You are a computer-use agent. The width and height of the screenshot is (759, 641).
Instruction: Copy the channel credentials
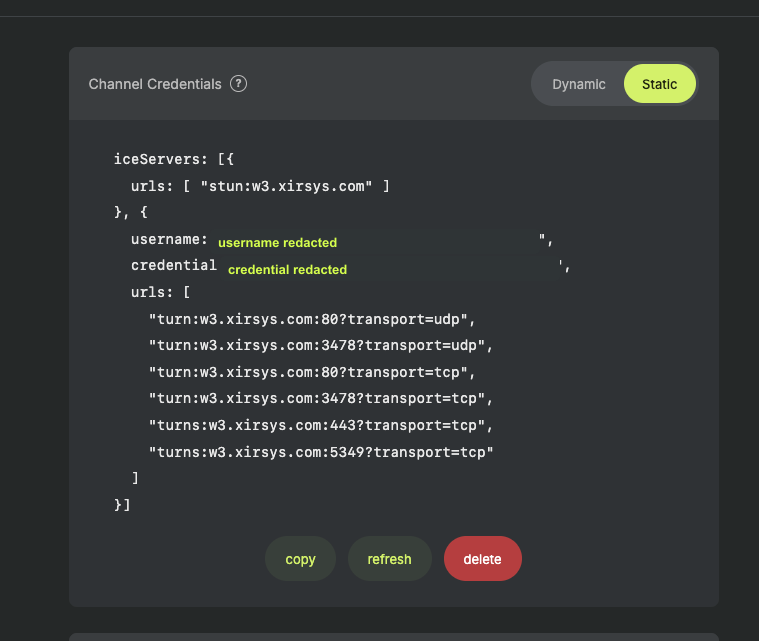tap(300, 559)
